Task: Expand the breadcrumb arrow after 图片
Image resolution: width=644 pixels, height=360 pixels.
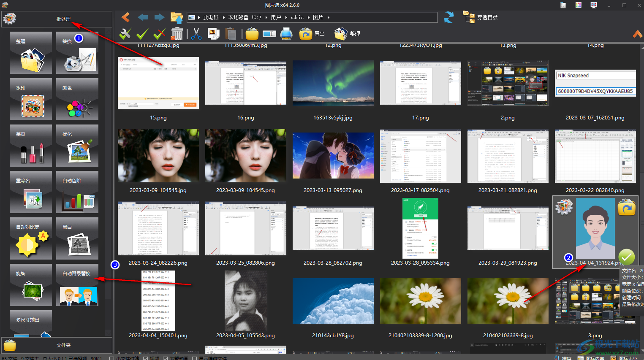Action: (328, 17)
